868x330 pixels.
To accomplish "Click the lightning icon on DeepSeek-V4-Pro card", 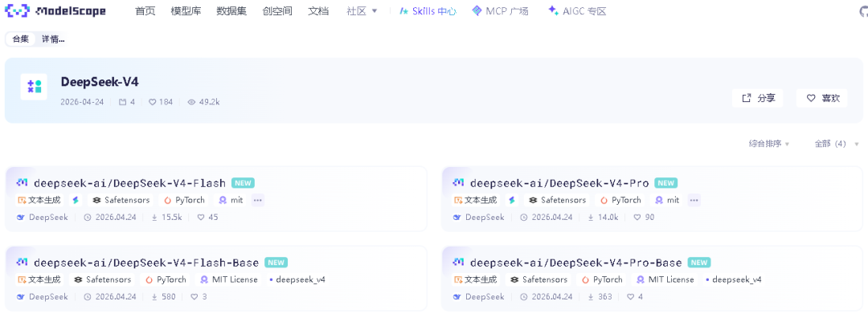I will (512, 200).
